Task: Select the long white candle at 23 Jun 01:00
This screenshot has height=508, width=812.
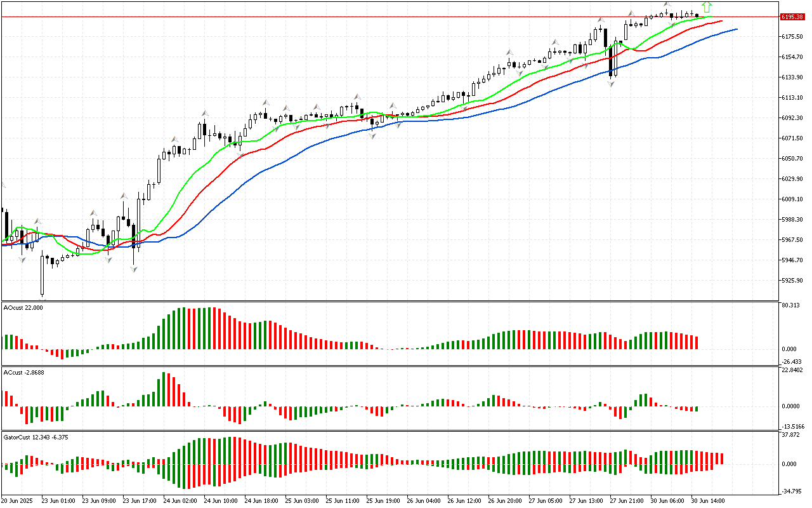Action: pos(43,273)
